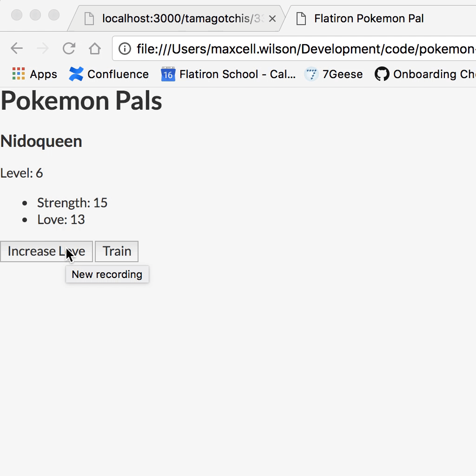The image size is (476, 476).
Task: Switch to the localhost:3000/tamagotchis tab
Action: click(176, 19)
